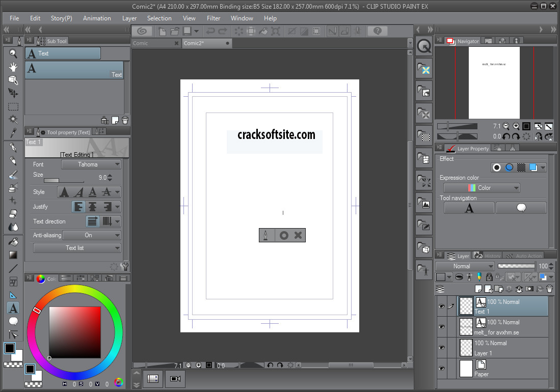Screen dimensions: 560x392
Task: Open the File menu
Action: pyautogui.click(x=14, y=18)
